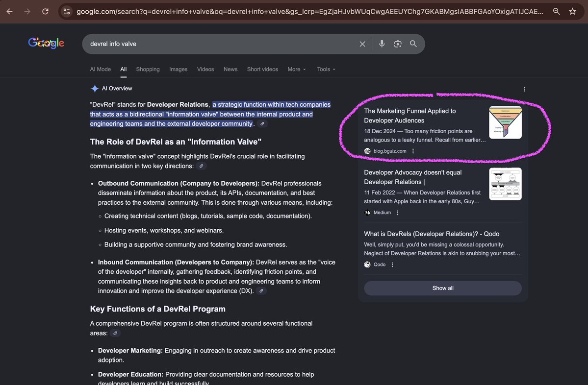Click bold 'Developer Relations' text in overview

(x=178, y=105)
